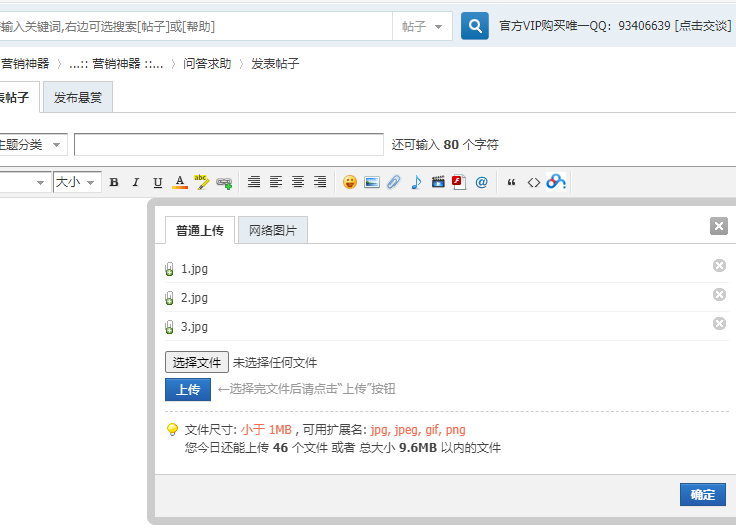Screen dimensions: 736x528
Task: Click the 未选择任何文件 status text
Action: coord(275,362)
